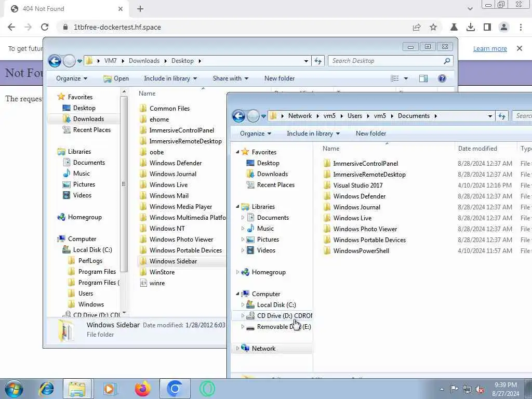The height and width of the screenshot is (399, 532).
Task: Click New folder in Desktop window toolbar
Action: (x=280, y=78)
